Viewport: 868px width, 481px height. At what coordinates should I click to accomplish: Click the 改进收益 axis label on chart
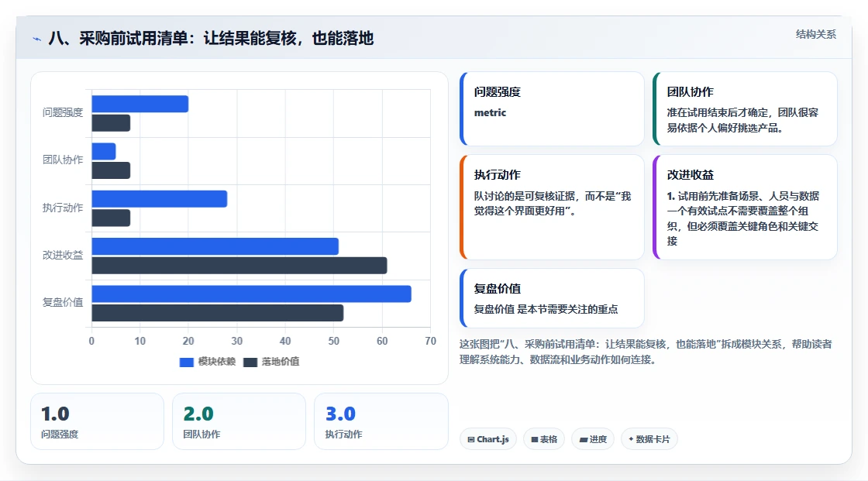pyautogui.click(x=63, y=255)
